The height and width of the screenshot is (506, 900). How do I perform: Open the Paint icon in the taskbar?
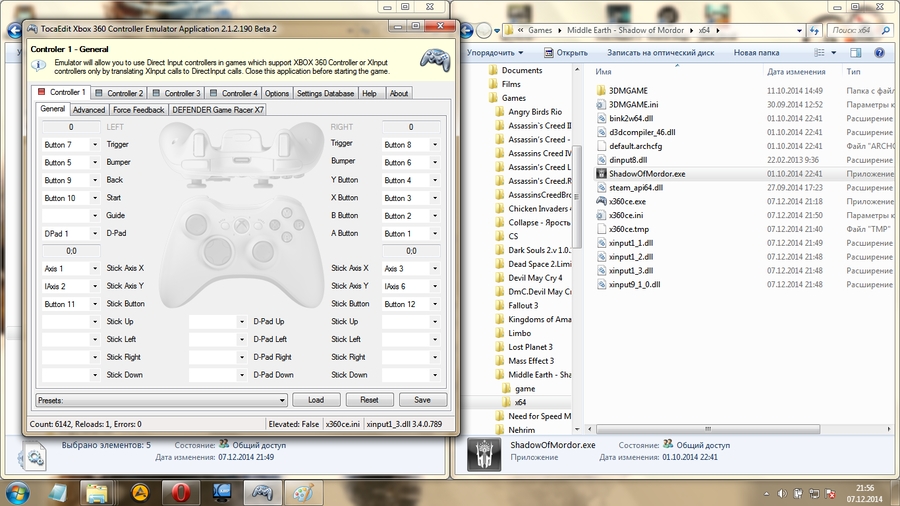pyautogui.click(x=300, y=491)
